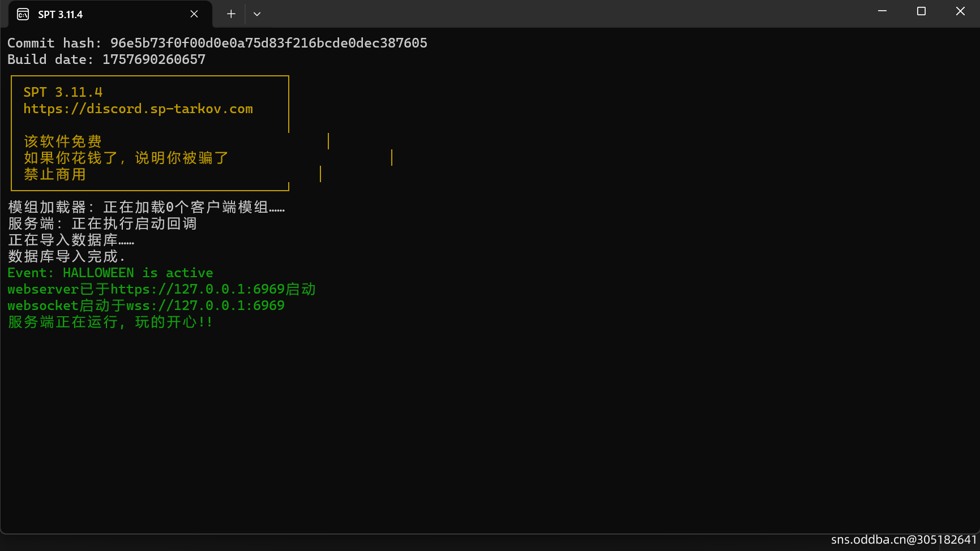This screenshot has width=980, height=551.
Task: Click the wss://127.0.0.1:6969 websocket address
Action: click(205, 305)
